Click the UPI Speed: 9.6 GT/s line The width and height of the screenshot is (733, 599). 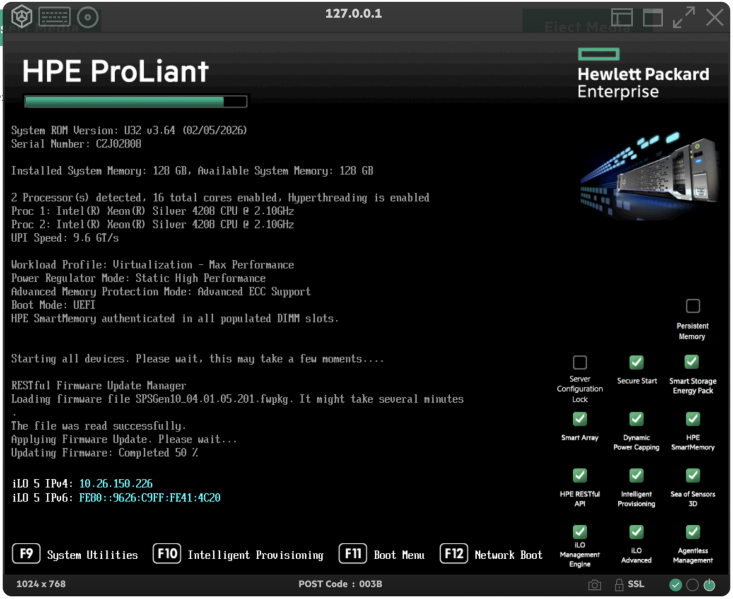click(x=65, y=238)
